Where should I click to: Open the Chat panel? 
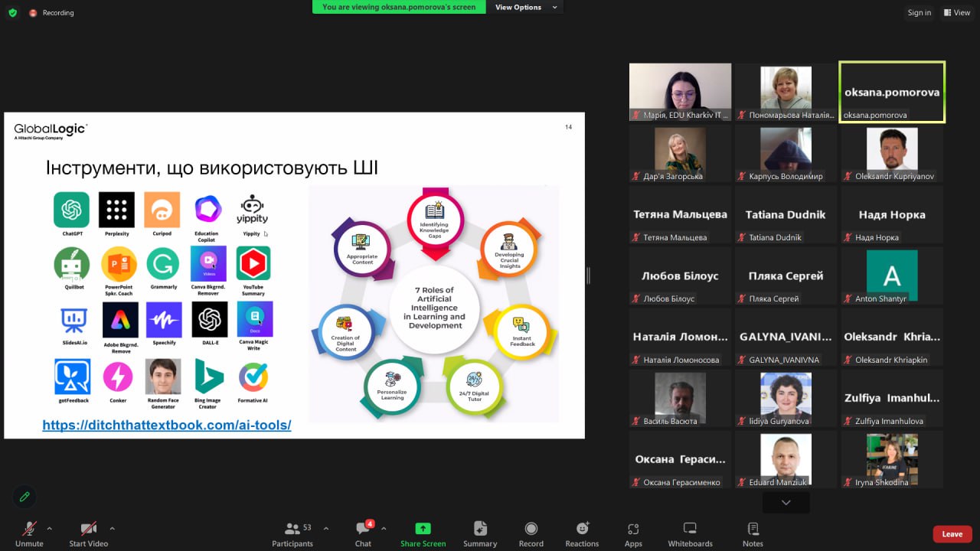(363, 533)
